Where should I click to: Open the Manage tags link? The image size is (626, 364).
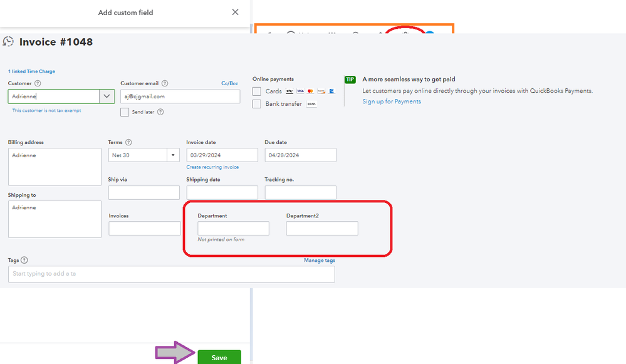(x=320, y=260)
